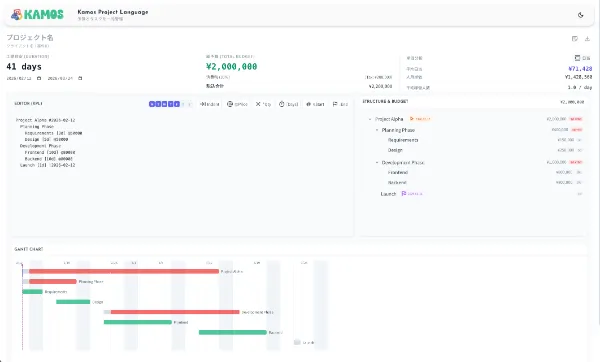The width and height of the screenshot is (600, 362).
Task: Insert price token with yen-circle icon
Action: click(237, 104)
